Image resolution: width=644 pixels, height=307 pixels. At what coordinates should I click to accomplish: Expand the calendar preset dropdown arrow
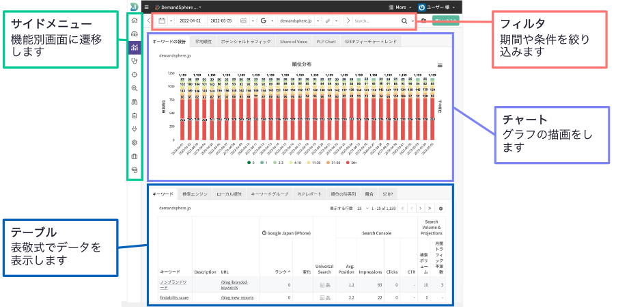tap(171, 21)
